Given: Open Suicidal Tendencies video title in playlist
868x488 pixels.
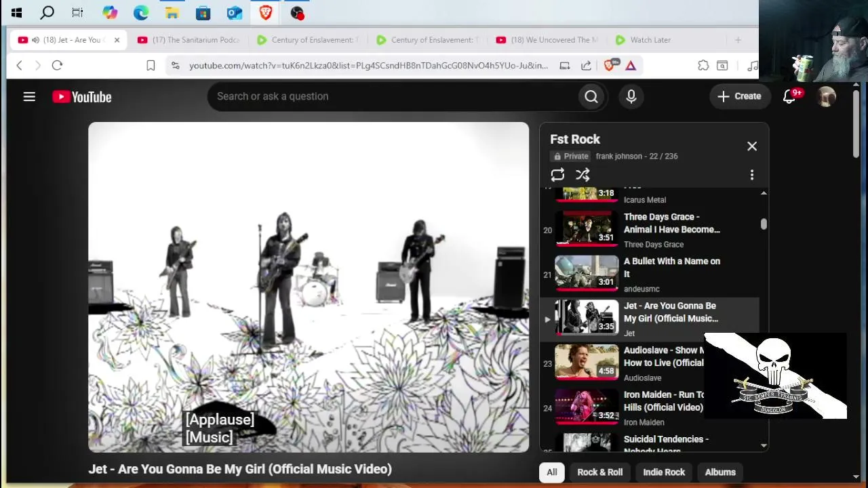Looking at the screenshot, I should pyautogui.click(x=666, y=443).
